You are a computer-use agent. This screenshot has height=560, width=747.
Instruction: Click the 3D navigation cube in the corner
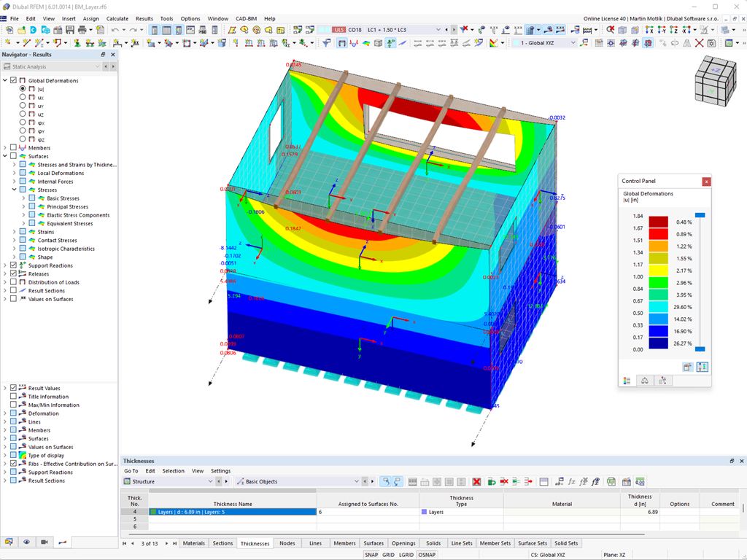coord(715,82)
